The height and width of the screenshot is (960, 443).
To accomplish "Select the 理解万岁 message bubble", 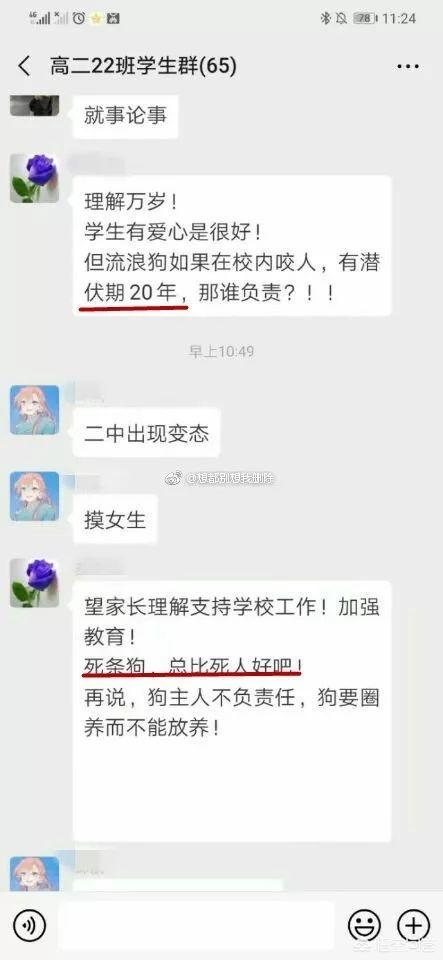I will pyautogui.click(x=232, y=246).
